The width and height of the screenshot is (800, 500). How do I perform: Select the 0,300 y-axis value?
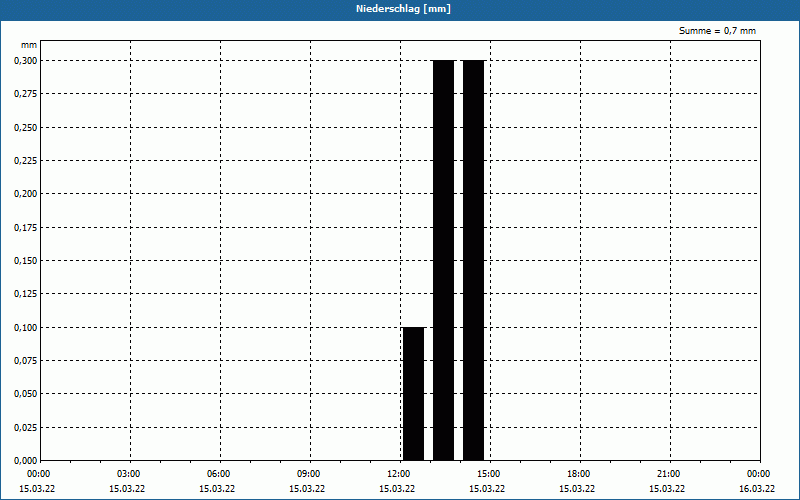(x=26, y=61)
